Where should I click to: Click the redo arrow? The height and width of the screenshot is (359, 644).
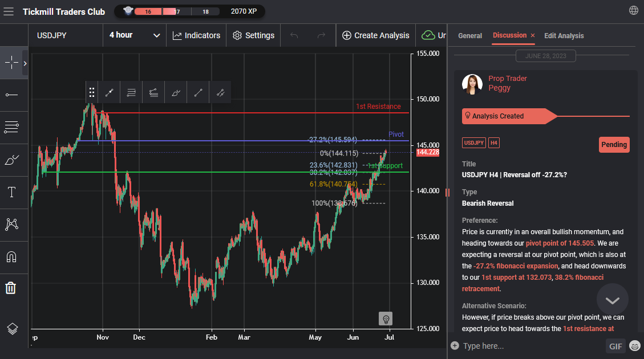tap(321, 35)
